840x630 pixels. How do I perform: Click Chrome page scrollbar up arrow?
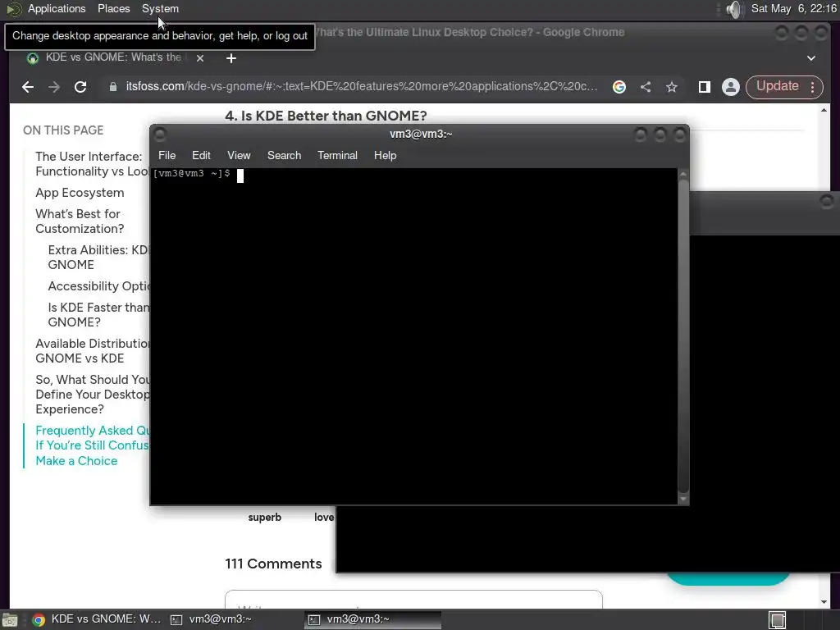pos(824,110)
